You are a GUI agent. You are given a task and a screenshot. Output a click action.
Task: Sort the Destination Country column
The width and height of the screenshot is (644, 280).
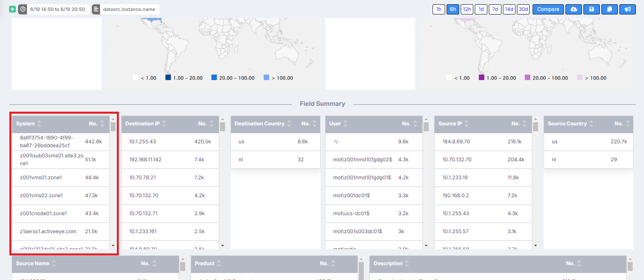click(x=289, y=123)
